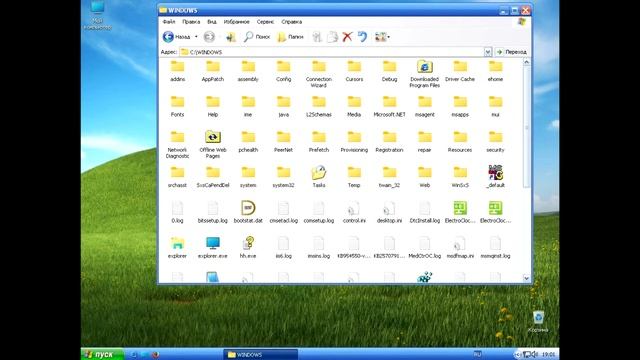
Task: Click the Delete red X toolbar icon
Action: (347, 37)
